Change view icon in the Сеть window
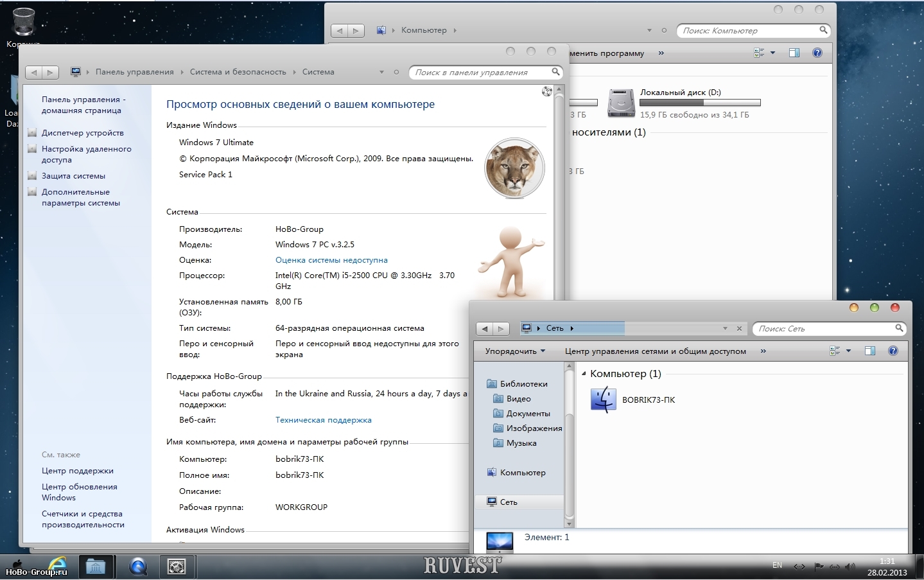Screen dimensions: 924x580 (x=835, y=351)
